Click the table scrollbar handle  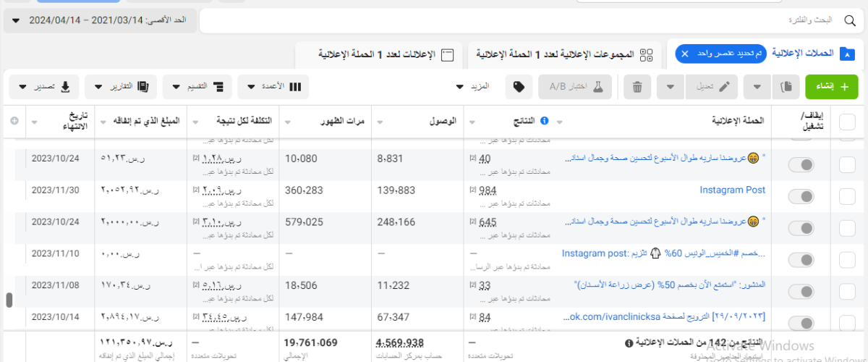(x=9, y=300)
